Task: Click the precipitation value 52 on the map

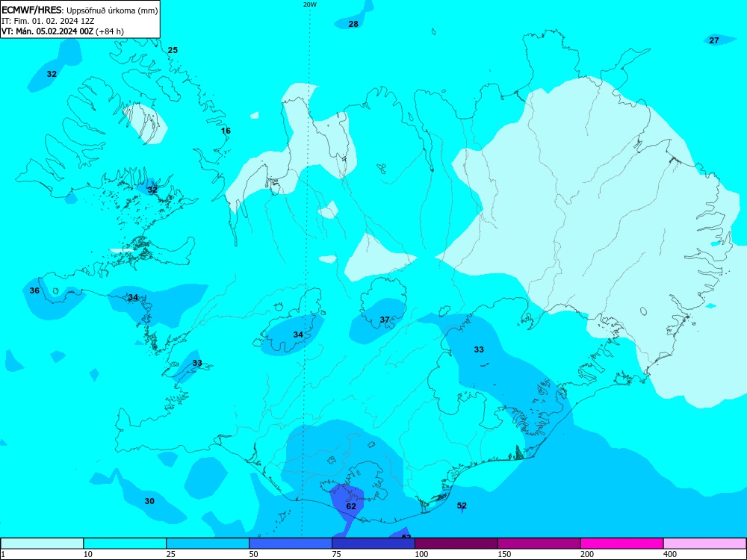Action: tap(462, 505)
